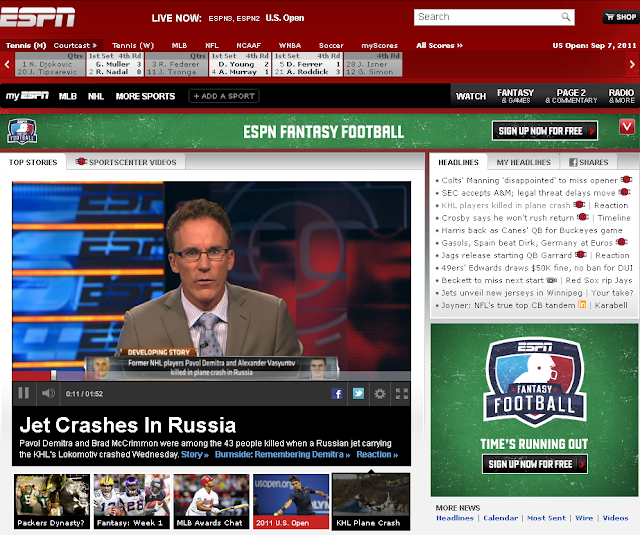Open Burnside: Remembering Demitra link
The image size is (640, 535).
282,455
